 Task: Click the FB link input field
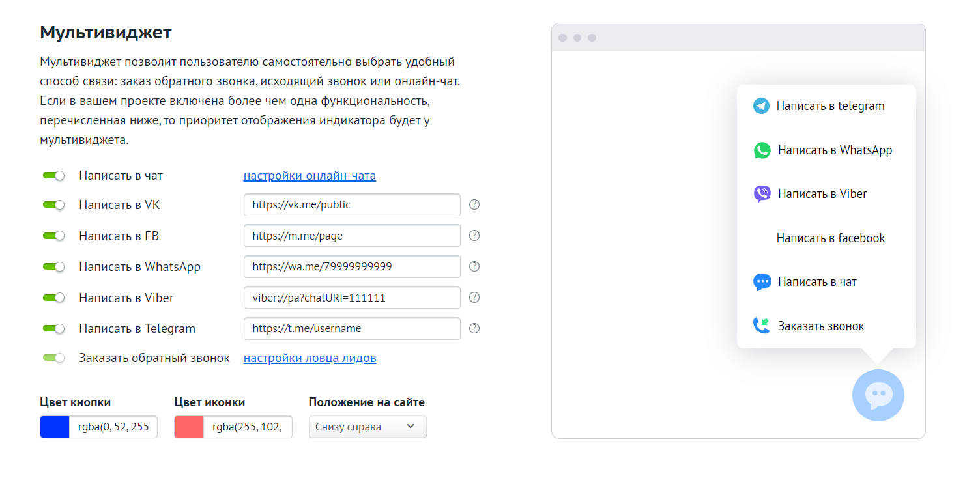352,236
